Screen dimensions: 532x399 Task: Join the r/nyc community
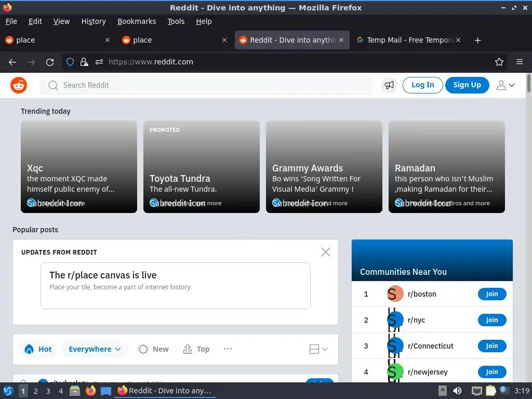pos(492,320)
